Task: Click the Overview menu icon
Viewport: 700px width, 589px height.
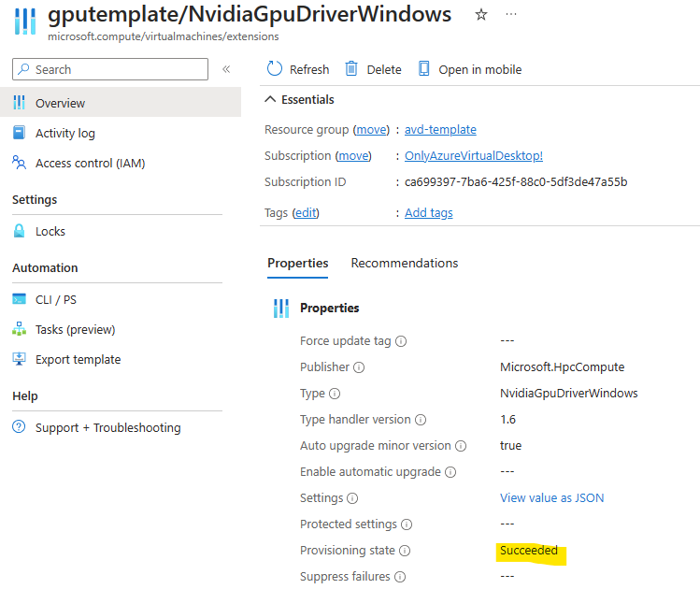Action: (x=19, y=102)
